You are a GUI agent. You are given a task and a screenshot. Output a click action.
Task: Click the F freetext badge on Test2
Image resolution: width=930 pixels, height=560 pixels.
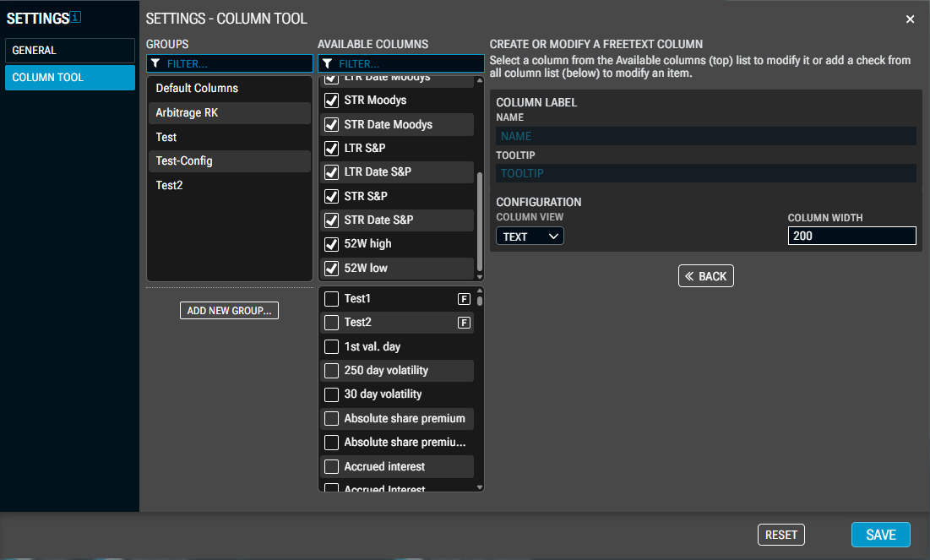click(464, 323)
